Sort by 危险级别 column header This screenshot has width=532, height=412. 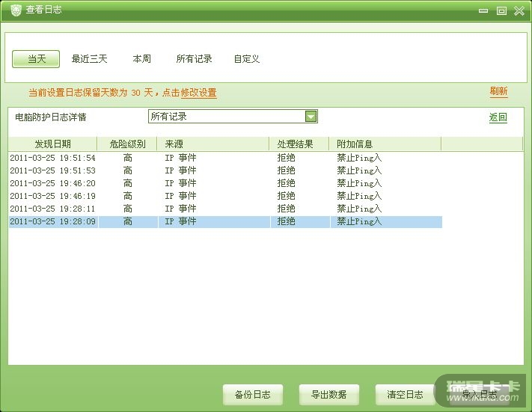point(127,144)
